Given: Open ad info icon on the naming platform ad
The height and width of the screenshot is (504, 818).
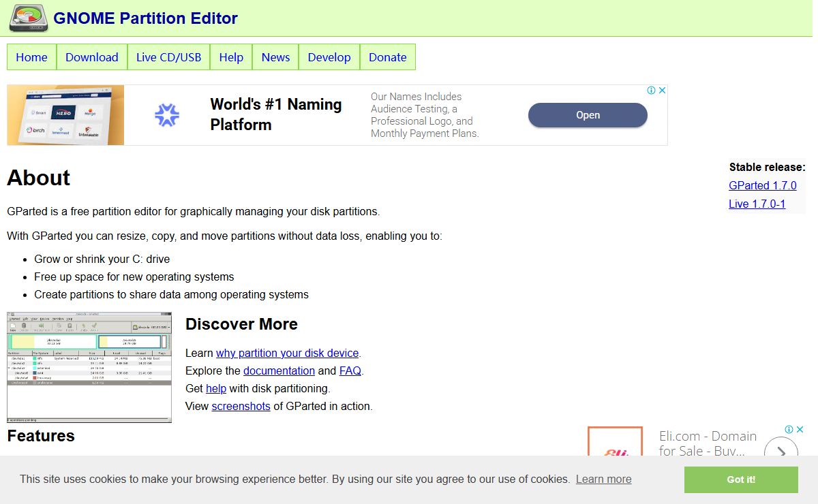Looking at the screenshot, I should tap(651, 90).
